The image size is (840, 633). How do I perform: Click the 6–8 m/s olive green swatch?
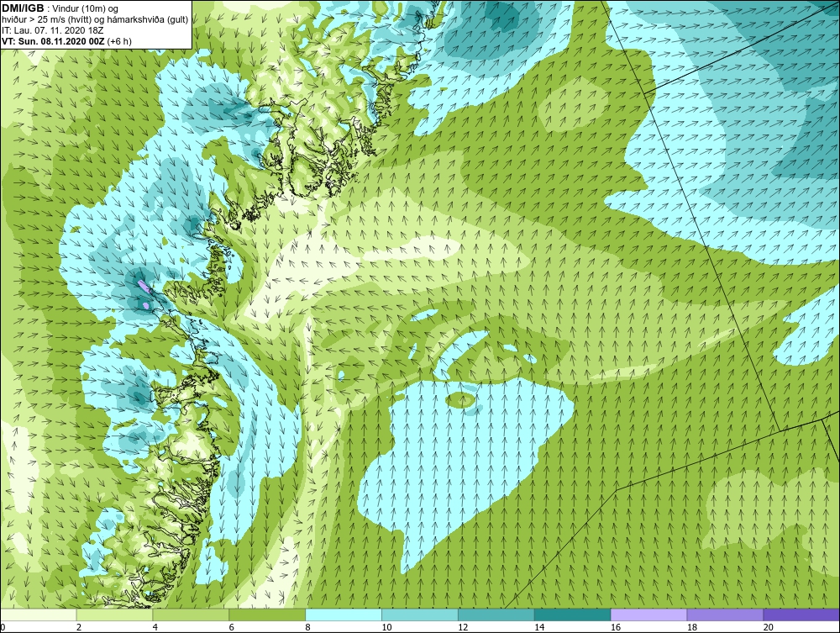click(x=267, y=615)
